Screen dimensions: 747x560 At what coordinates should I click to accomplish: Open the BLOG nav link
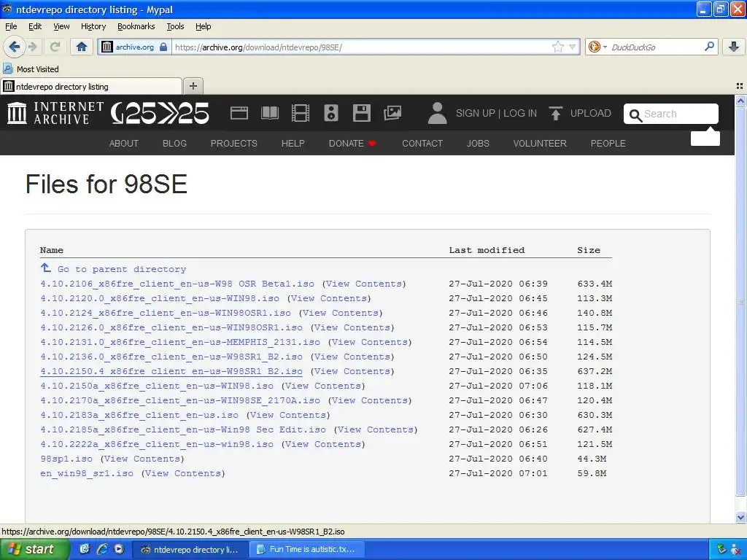point(174,144)
